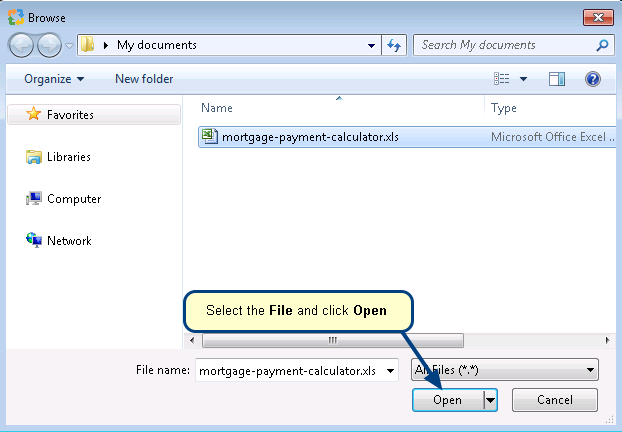
Task: Click the File name text field
Action: (x=288, y=370)
